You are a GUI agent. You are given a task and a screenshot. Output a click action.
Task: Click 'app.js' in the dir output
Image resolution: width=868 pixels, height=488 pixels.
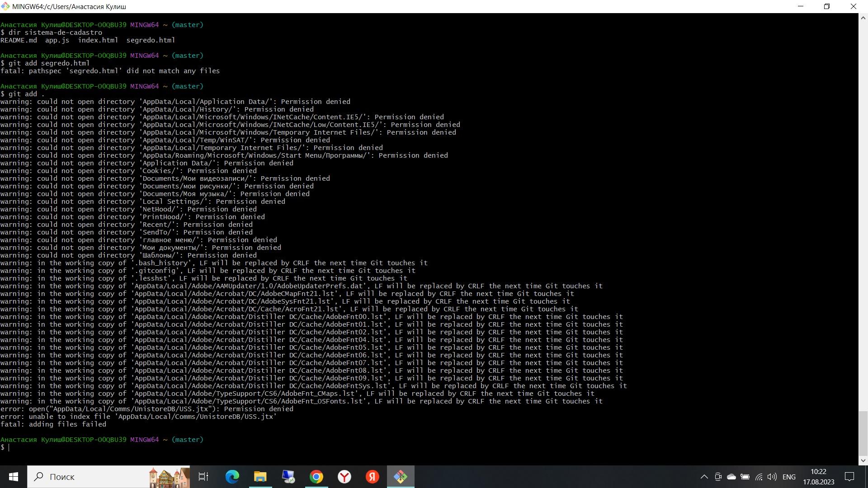click(x=57, y=40)
